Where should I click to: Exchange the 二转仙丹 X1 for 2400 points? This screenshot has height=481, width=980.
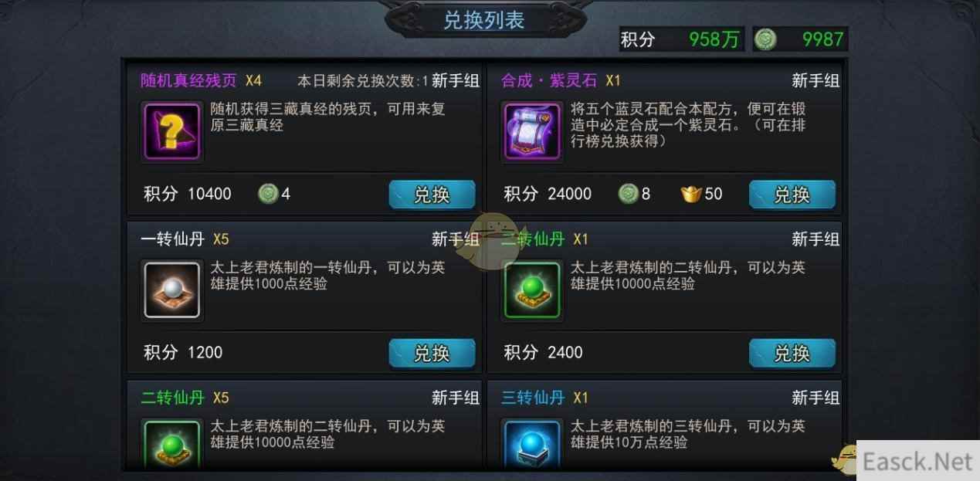click(792, 353)
